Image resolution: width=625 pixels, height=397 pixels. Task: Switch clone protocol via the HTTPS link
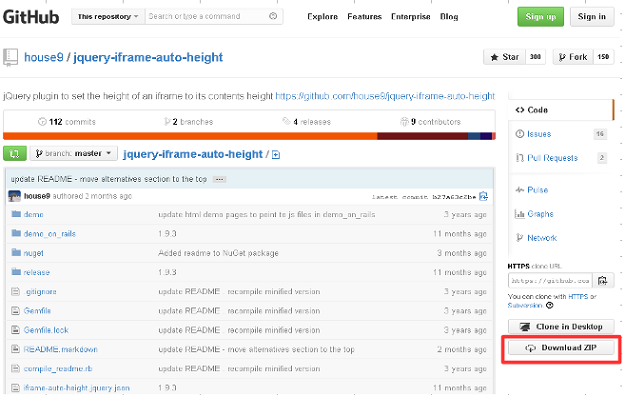coord(578,297)
